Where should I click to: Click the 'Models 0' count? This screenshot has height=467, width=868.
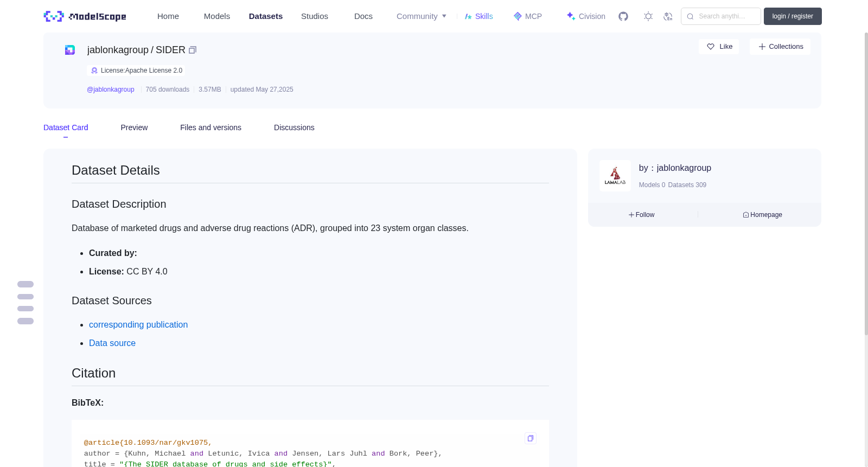pyautogui.click(x=652, y=185)
